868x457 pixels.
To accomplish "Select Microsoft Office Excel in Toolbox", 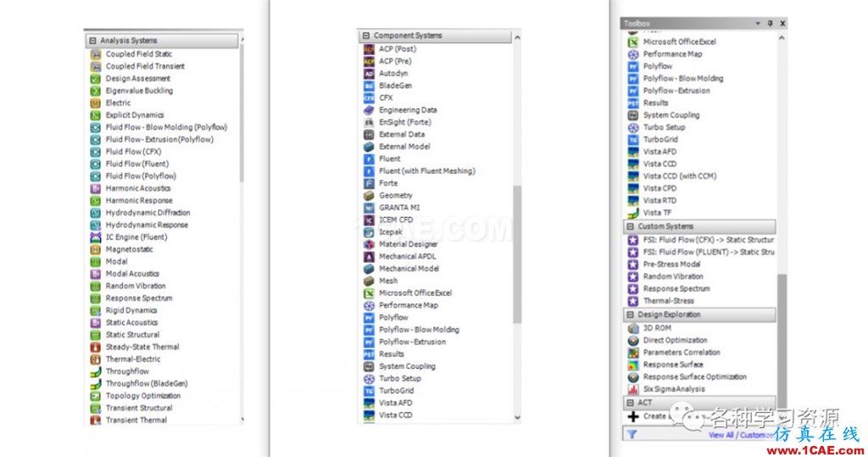I will (x=680, y=42).
